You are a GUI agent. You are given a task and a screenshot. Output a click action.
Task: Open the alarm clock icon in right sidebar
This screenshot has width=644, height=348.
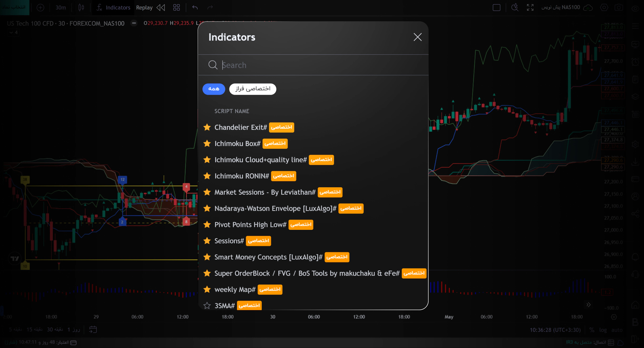pyautogui.click(x=635, y=62)
